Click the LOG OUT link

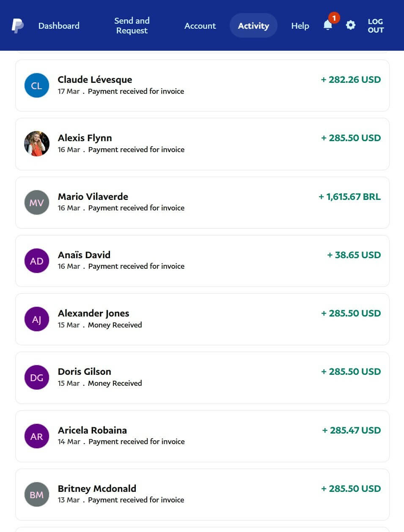375,26
